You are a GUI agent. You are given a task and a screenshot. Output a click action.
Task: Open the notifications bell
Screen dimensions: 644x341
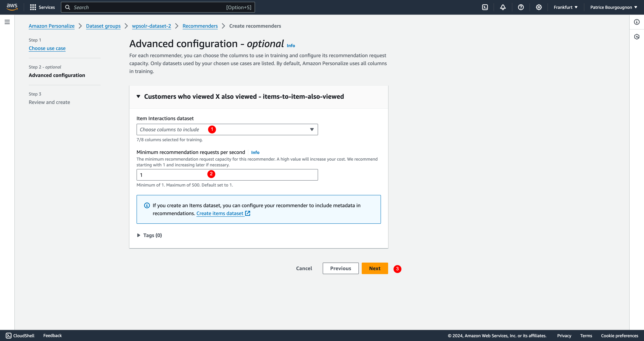(x=503, y=7)
